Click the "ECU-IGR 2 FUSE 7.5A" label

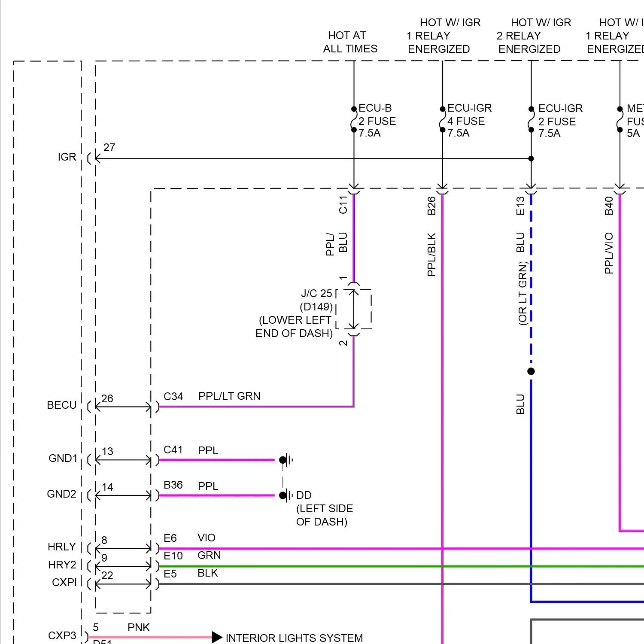pos(560,121)
